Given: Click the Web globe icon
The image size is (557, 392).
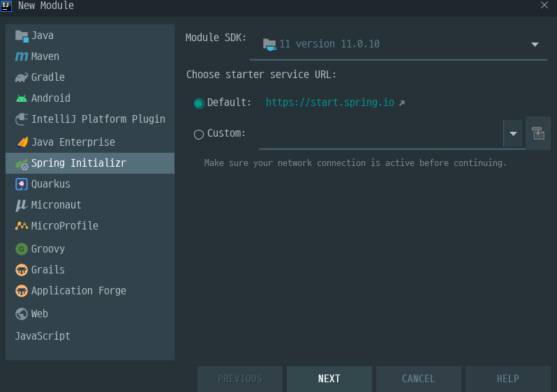Looking at the screenshot, I should (x=22, y=314).
